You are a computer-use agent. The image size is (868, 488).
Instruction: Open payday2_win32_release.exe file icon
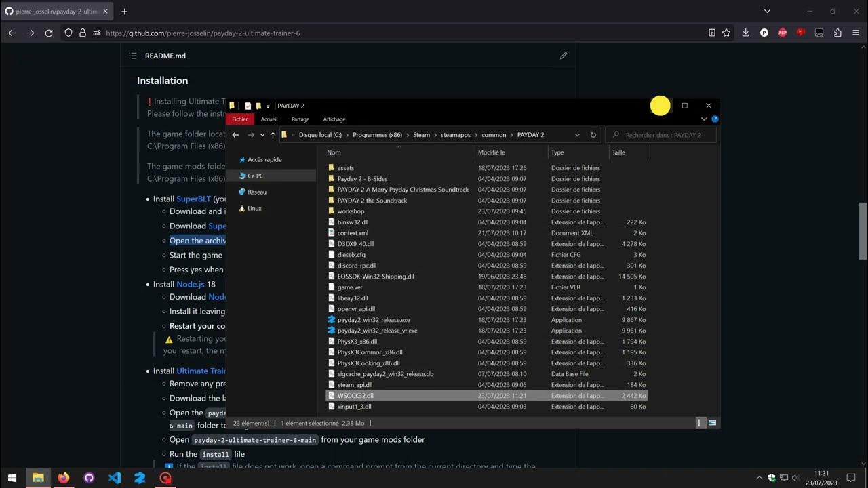[x=332, y=320]
